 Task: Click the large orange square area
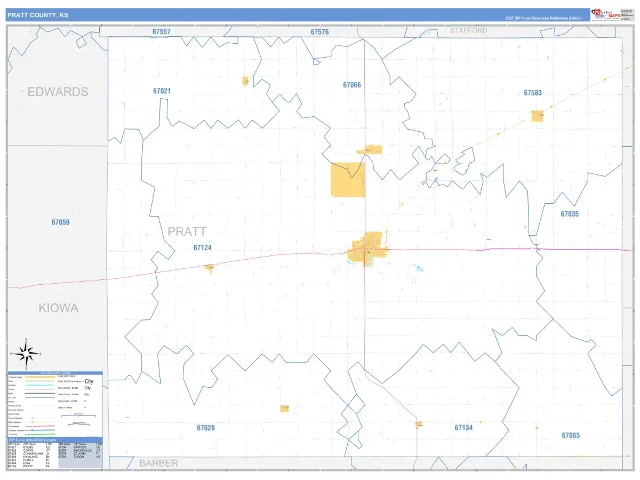348,180
